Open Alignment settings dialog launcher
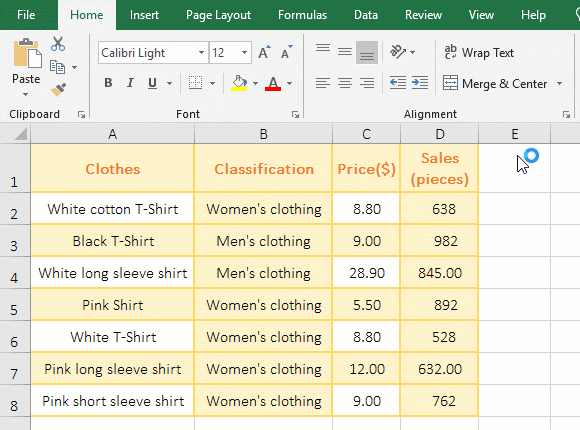Viewport: 580px width, 430px height. 566,115
